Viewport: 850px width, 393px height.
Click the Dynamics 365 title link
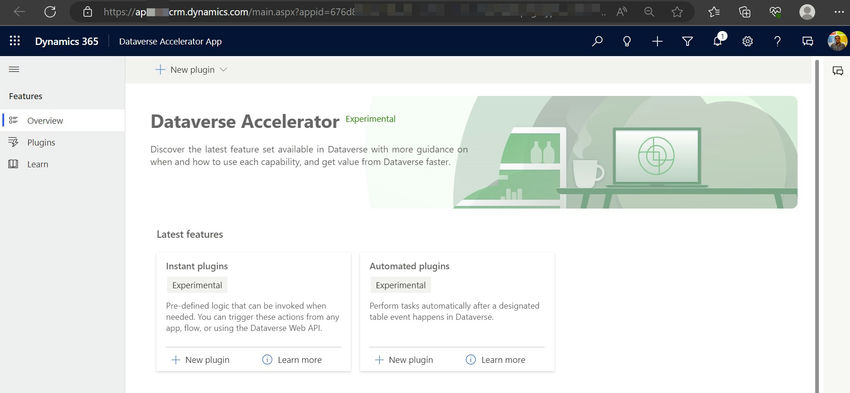coord(67,41)
